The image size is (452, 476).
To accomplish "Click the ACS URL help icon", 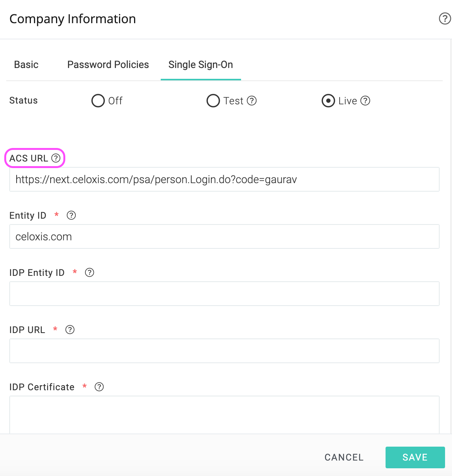I will 56,158.
